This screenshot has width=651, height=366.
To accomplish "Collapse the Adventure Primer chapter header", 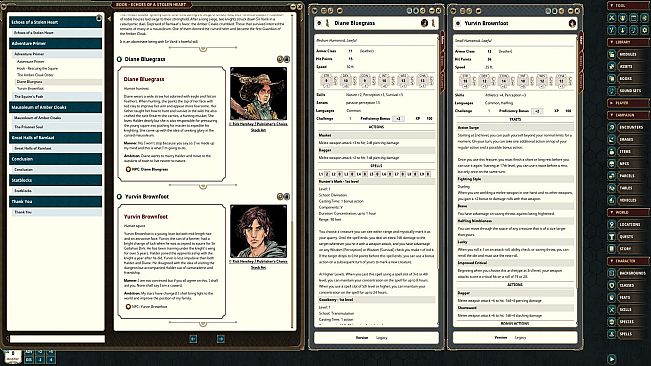I will pyautogui.click(x=55, y=44).
